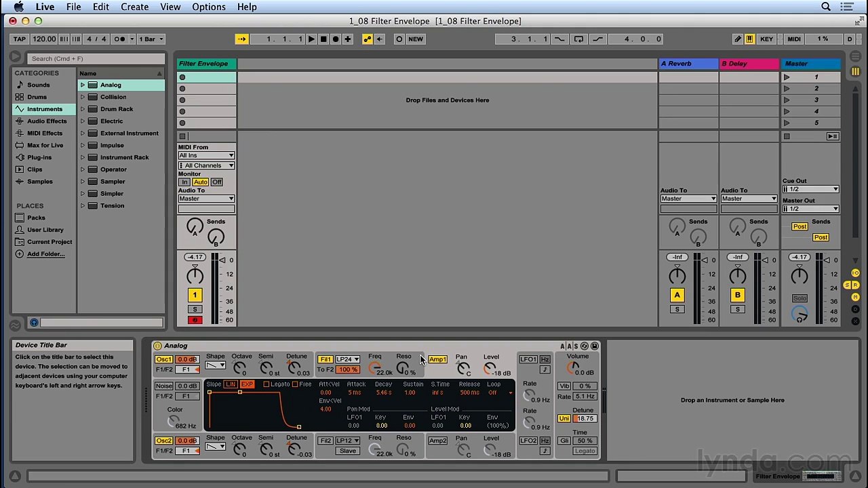Click the Apple menu icon
Image resolution: width=868 pixels, height=488 pixels.
pos(18,7)
